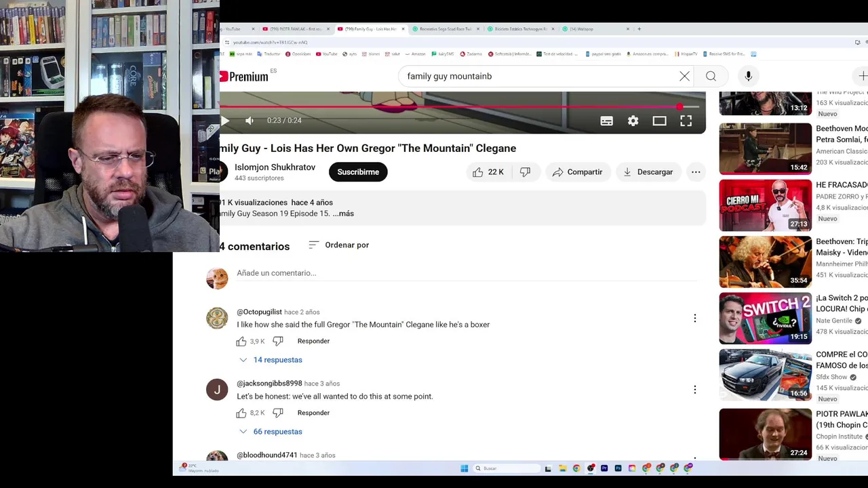
Task: Open the 19:15 Switch 2 video thumbnail
Action: coord(766,318)
